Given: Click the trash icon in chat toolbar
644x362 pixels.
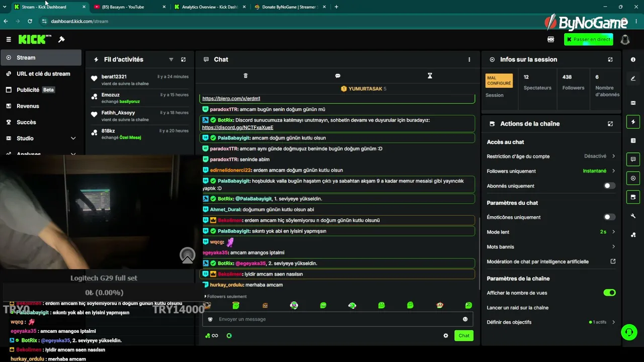Looking at the screenshot, I should coord(246,75).
